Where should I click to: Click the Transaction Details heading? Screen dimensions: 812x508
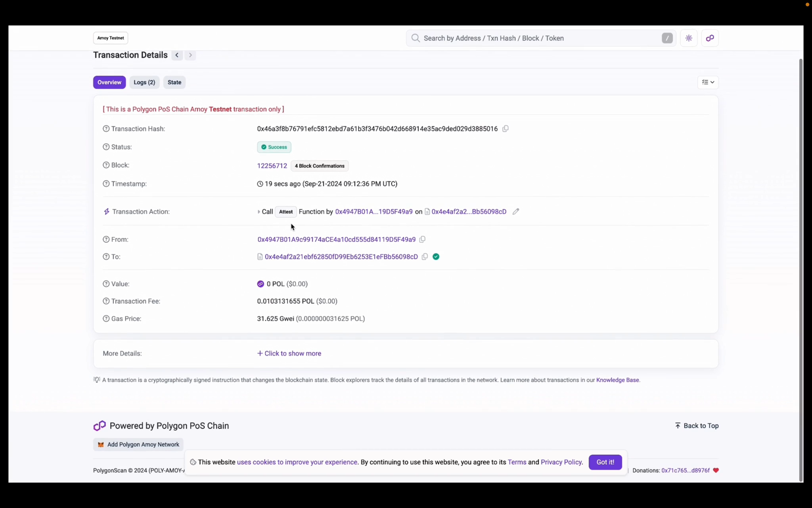[x=130, y=55]
